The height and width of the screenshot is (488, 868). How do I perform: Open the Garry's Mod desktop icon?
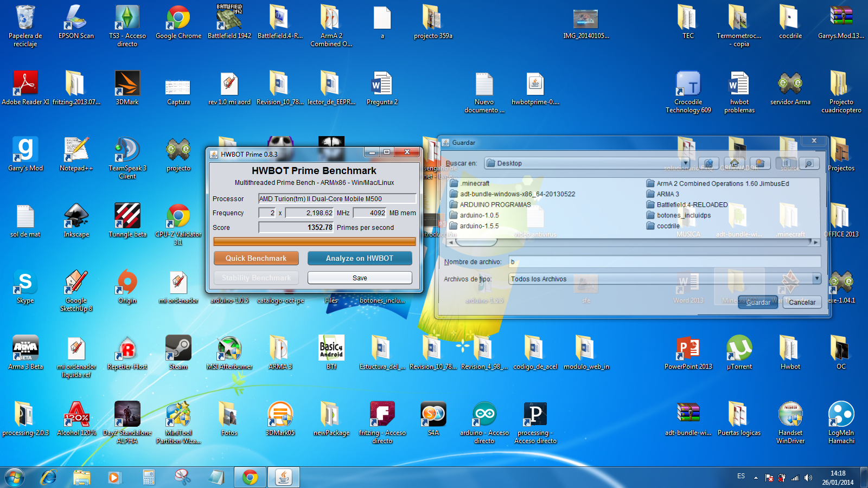(25, 155)
